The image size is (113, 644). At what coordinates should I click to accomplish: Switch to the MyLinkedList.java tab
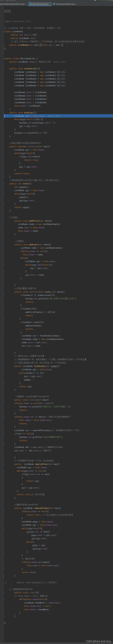(40, 4)
